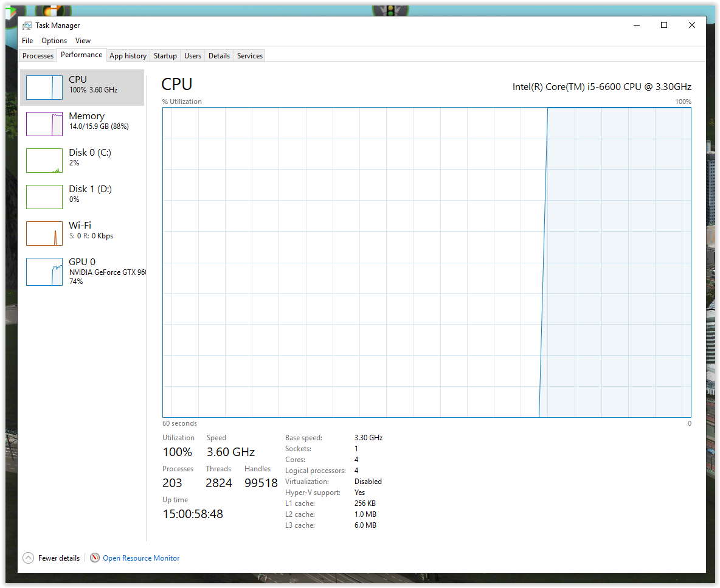Click the Handles count 99518
The image size is (720, 588).
[261, 483]
